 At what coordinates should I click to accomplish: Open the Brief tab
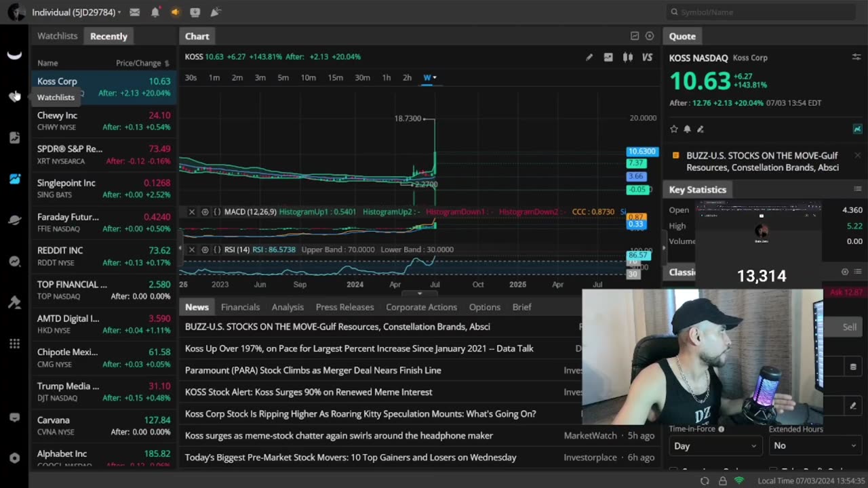point(521,307)
